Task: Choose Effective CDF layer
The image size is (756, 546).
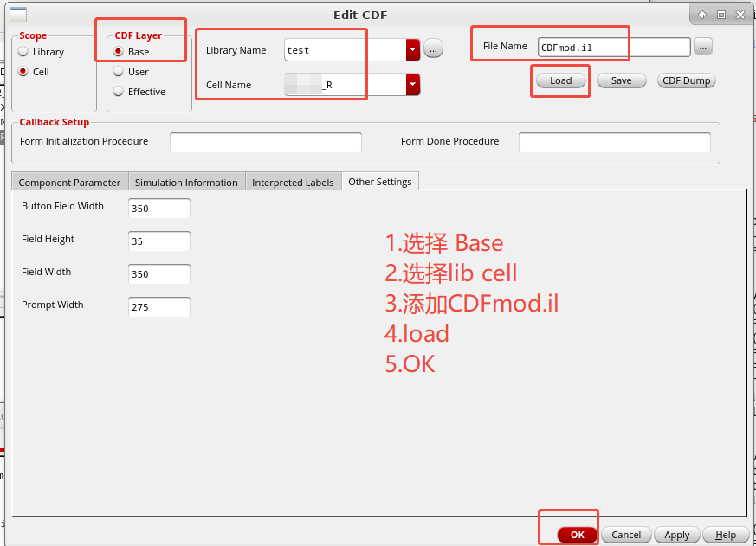Action: (x=118, y=91)
